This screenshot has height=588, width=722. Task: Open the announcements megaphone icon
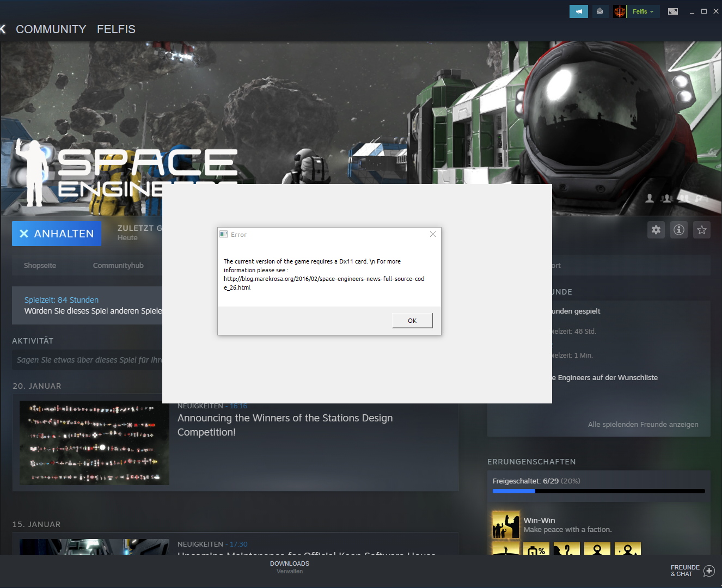(578, 11)
